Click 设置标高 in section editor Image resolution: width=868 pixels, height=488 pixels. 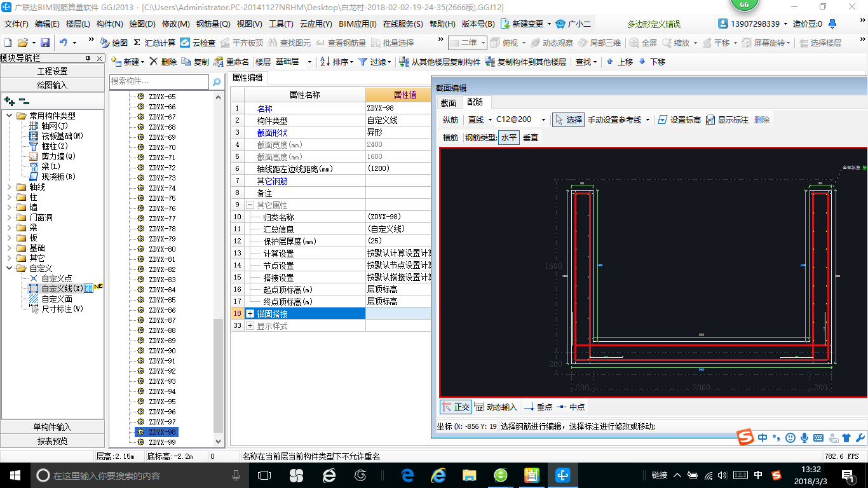click(x=679, y=119)
